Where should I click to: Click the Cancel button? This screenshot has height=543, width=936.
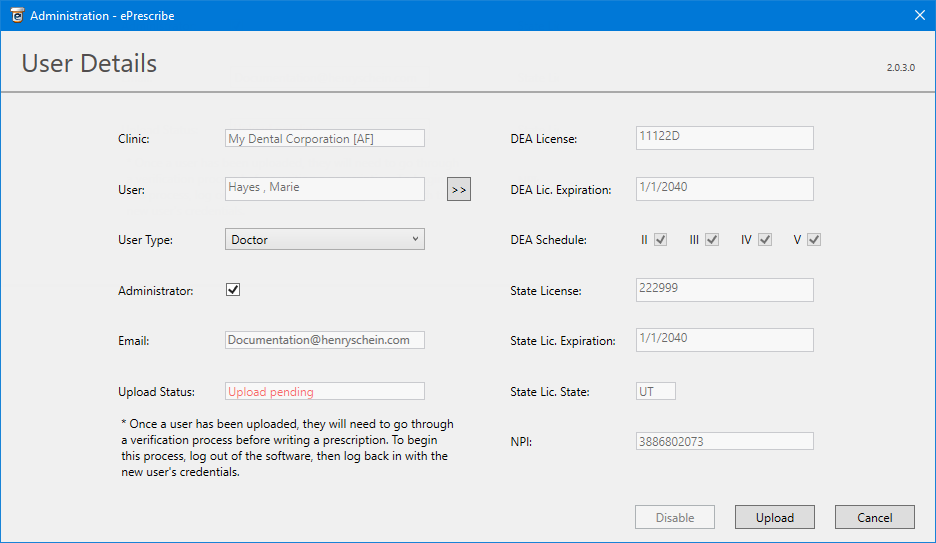[874, 517]
